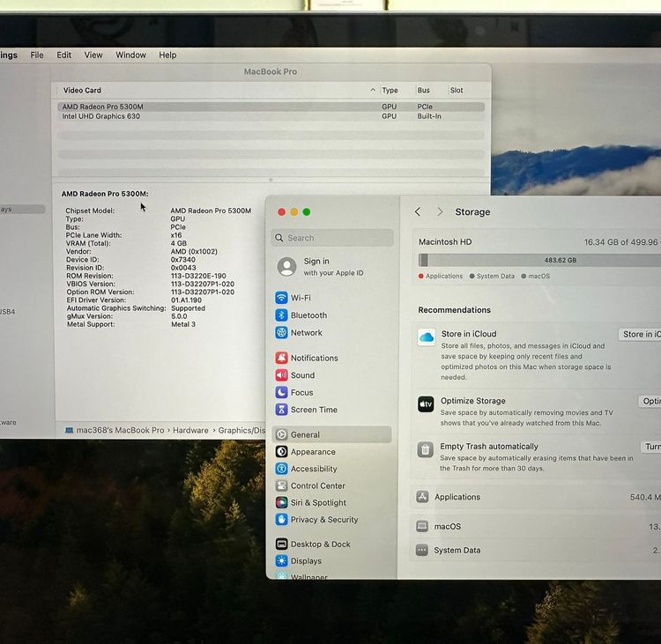Click the Bus column header
Screen dimensions: 661x644
[423, 90]
